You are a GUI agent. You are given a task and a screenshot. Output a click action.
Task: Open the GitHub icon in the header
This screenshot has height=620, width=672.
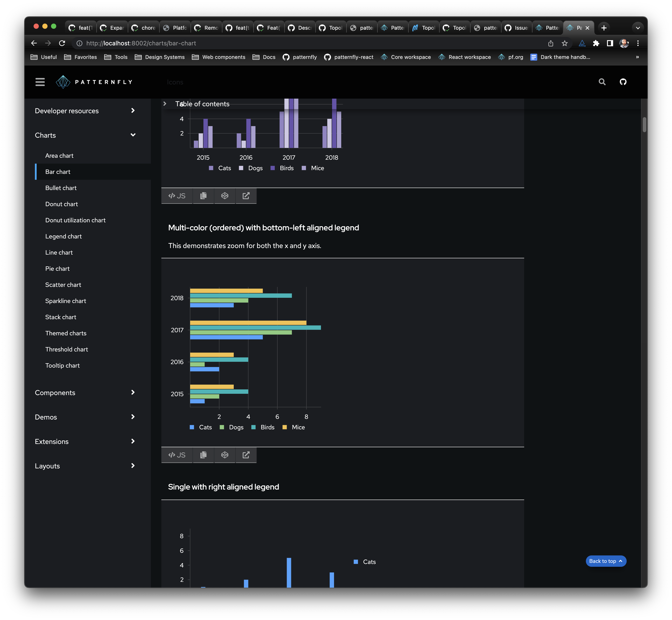click(x=623, y=82)
